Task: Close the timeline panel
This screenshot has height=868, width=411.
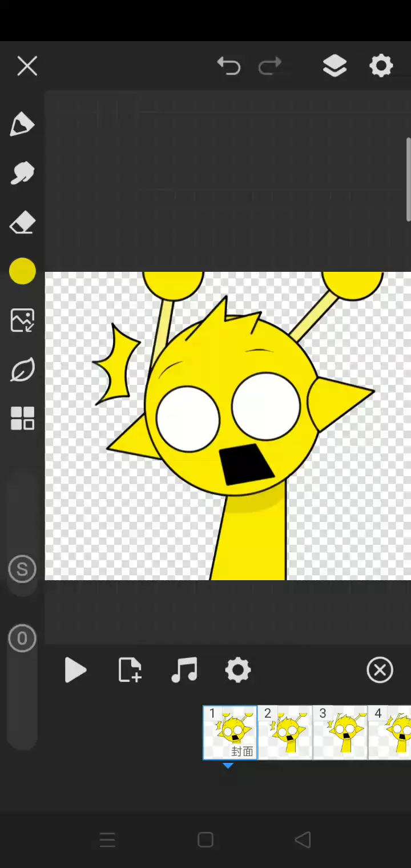Action: (380, 670)
